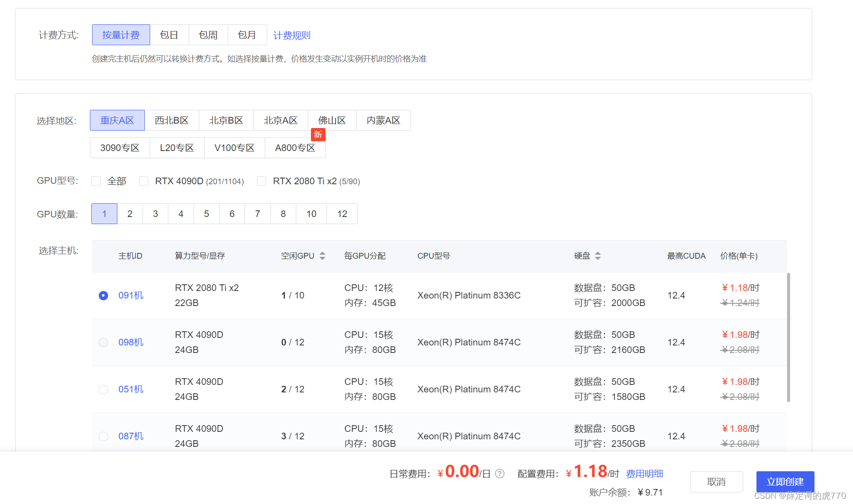Tick the 全部 GPU model checkbox
Viewport: 853px width, 504px height.
(96, 181)
